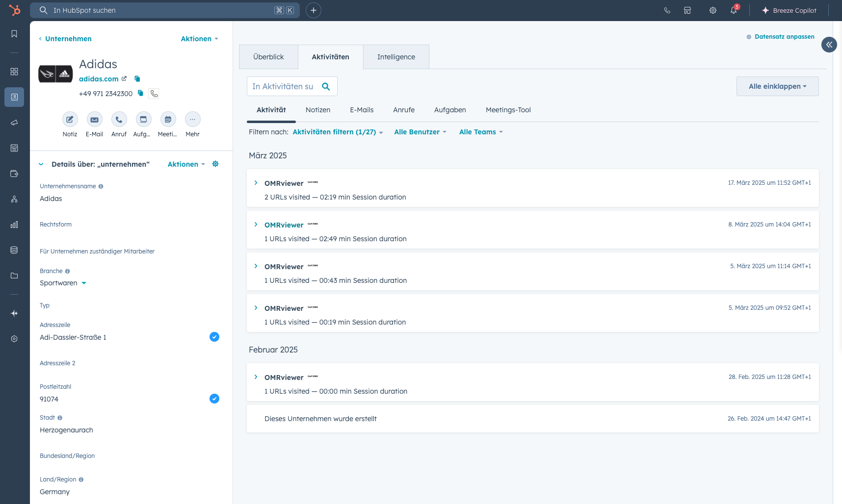
Task: Toggle the verified checkmark beside Postleitzahl 91074
Action: coord(214,399)
